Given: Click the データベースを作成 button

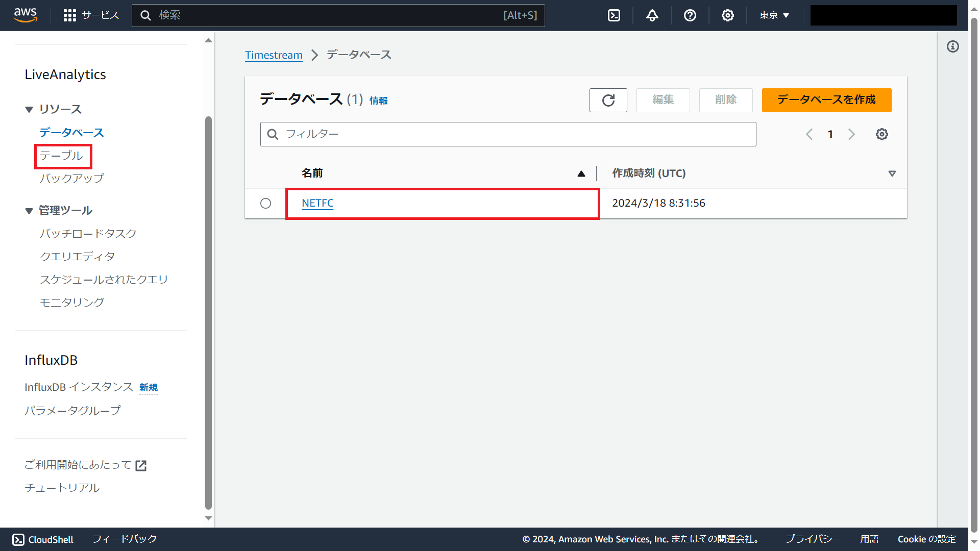Looking at the screenshot, I should coord(826,100).
